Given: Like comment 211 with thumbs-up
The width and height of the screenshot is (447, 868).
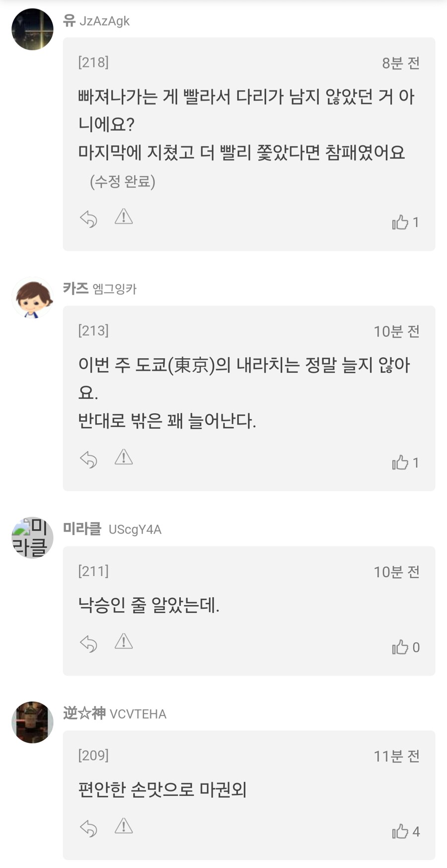Looking at the screenshot, I should 400,647.
